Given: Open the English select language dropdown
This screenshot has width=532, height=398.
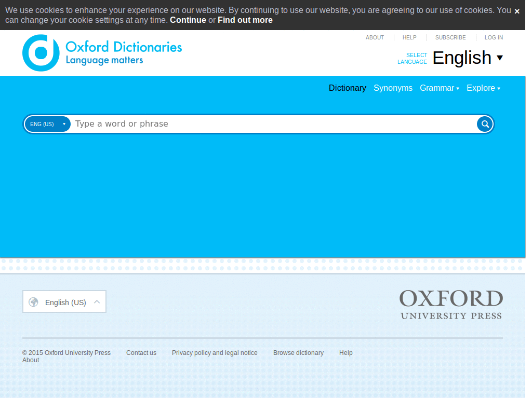Looking at the screenshot, I should [x=468, y=58].
